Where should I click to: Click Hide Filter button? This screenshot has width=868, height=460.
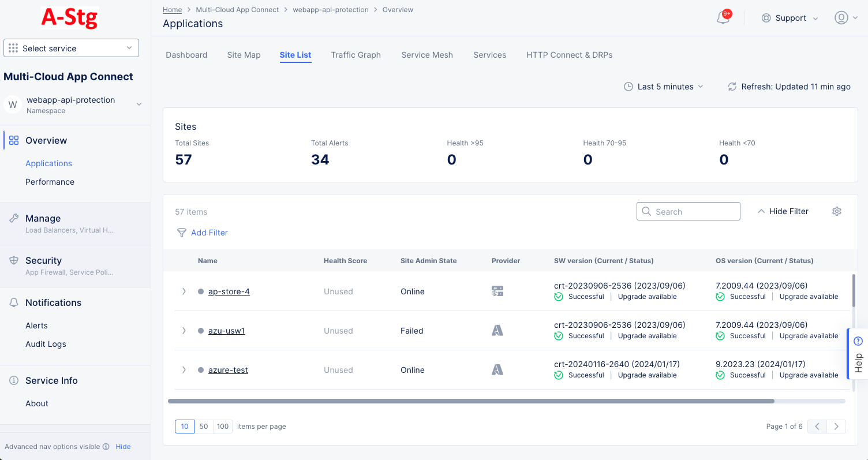coord(783,211)
